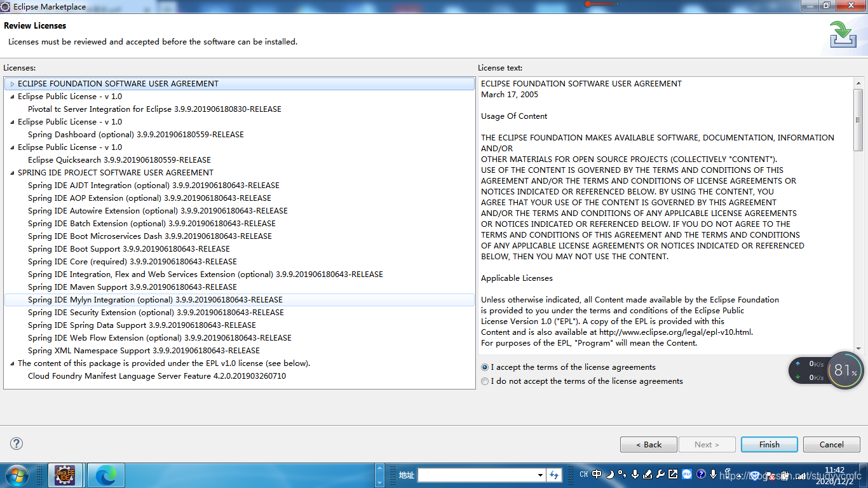Open the taskbar address dropdown arrow
This screenshot has height=488, width=868.
click(x=540, y=475)
